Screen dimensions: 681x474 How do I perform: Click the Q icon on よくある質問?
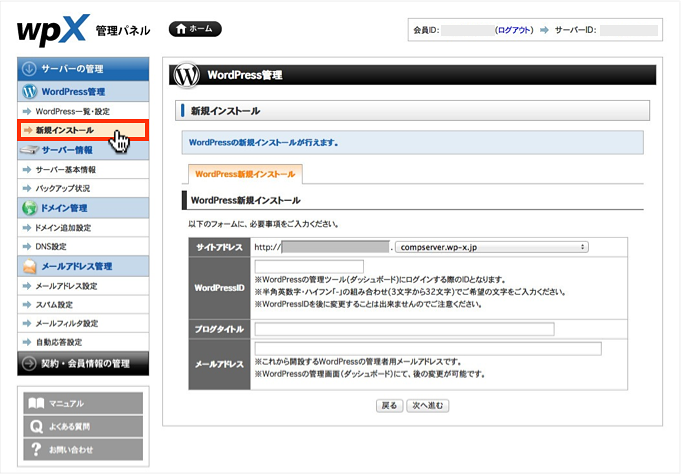36,427
